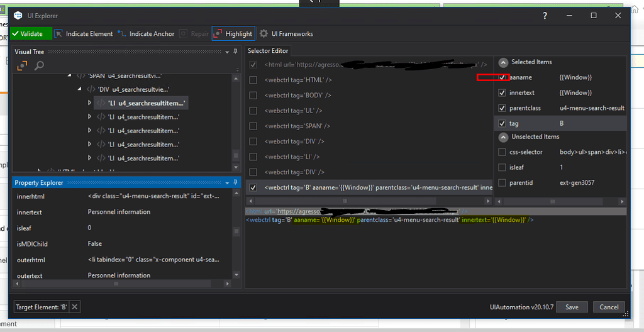The width and height of the screenshot is (644, 332).
Task: Collapse the 'DIV u4_searchresultvie...' tree node
Action: 80,89
